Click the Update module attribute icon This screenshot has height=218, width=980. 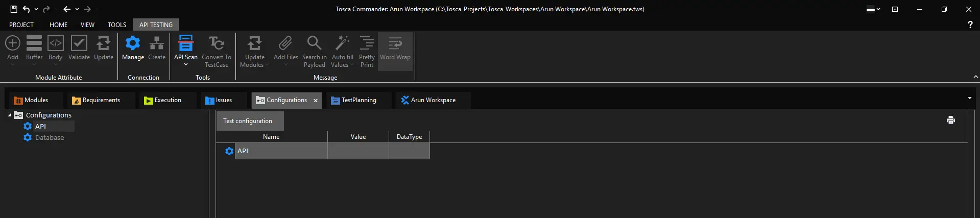coord(104,43)
